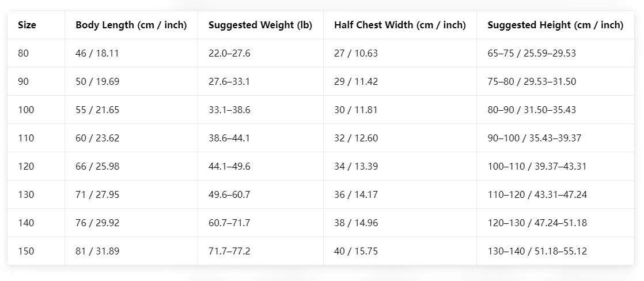
Task: Click body length value 46 / 18.11
Action: 97,53
